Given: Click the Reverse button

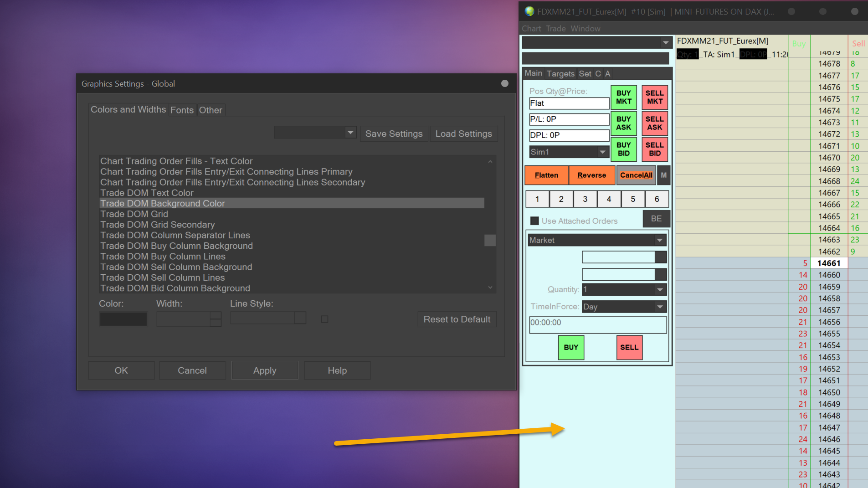Looking at the screenshot, I should [x=592, y=175].
